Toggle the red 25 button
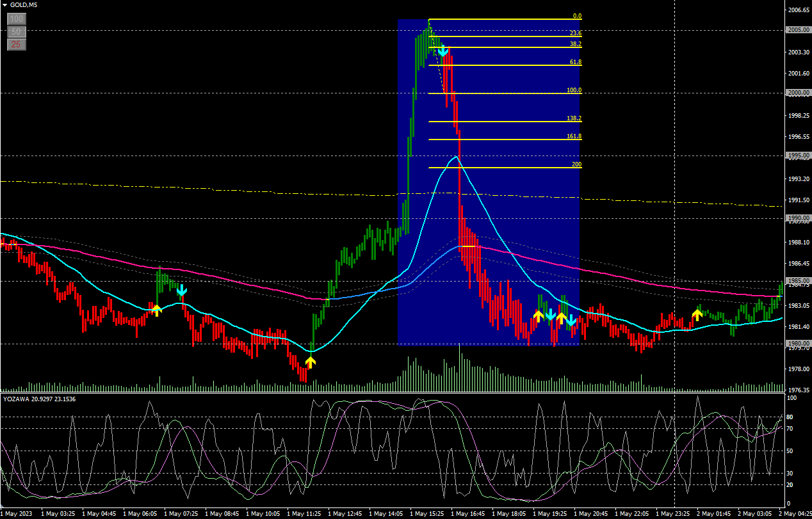 [x=17, y=44]
